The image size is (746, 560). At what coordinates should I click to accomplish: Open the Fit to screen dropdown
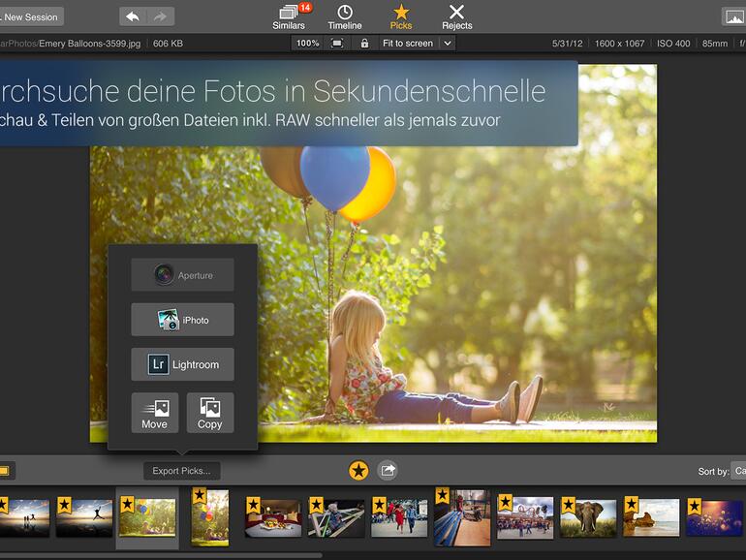coord(417,44)
